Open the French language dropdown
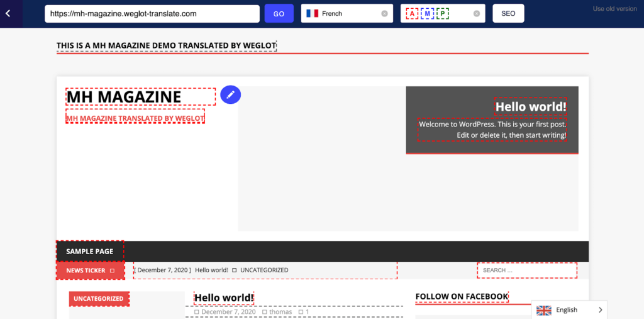644x319 pixels. tap(347, 14)
